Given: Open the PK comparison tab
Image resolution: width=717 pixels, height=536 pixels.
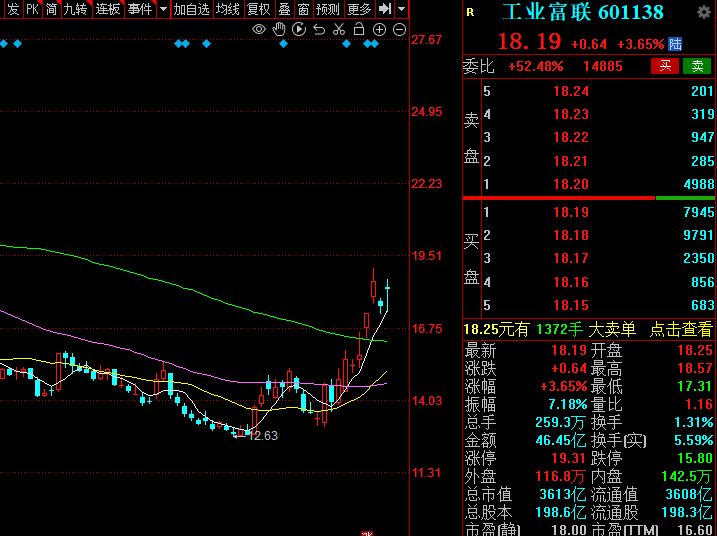Looking at the screenshot, I should 32,9.
